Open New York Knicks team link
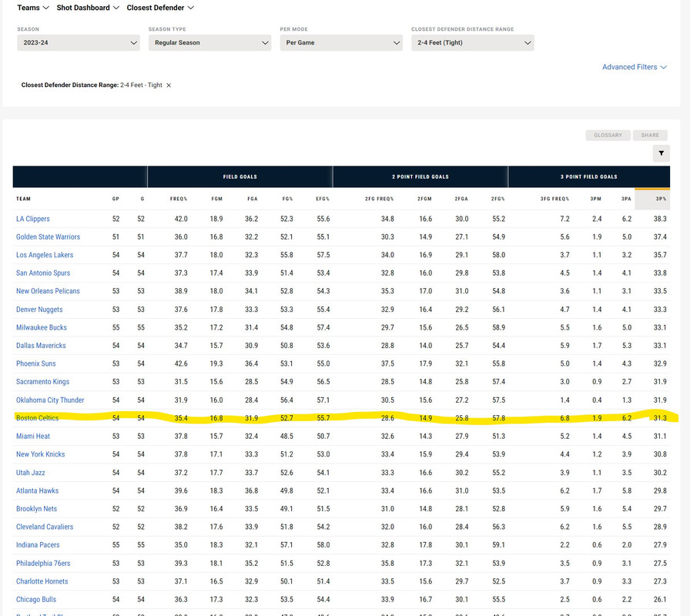 coord(41,454)
